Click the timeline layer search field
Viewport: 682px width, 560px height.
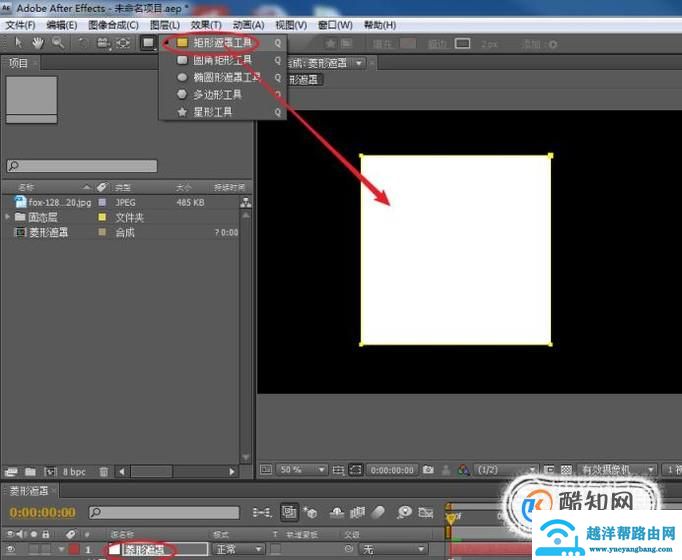164,513
